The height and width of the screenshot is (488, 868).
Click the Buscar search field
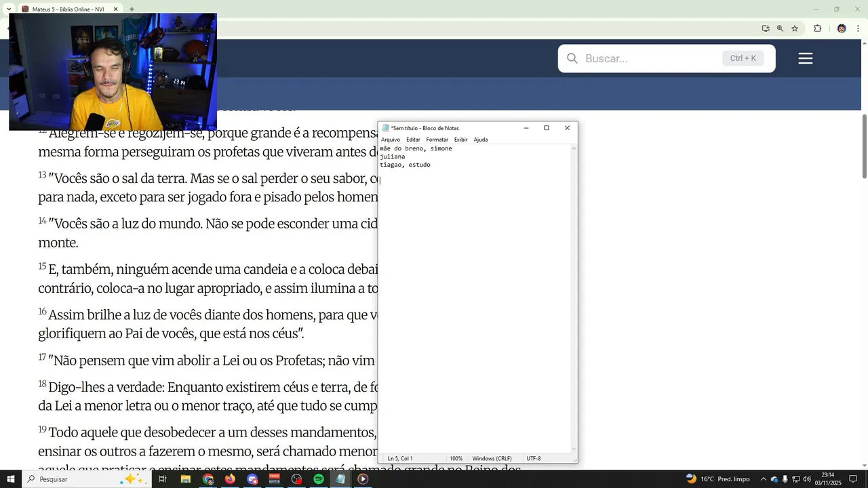[x=667, y=58]
